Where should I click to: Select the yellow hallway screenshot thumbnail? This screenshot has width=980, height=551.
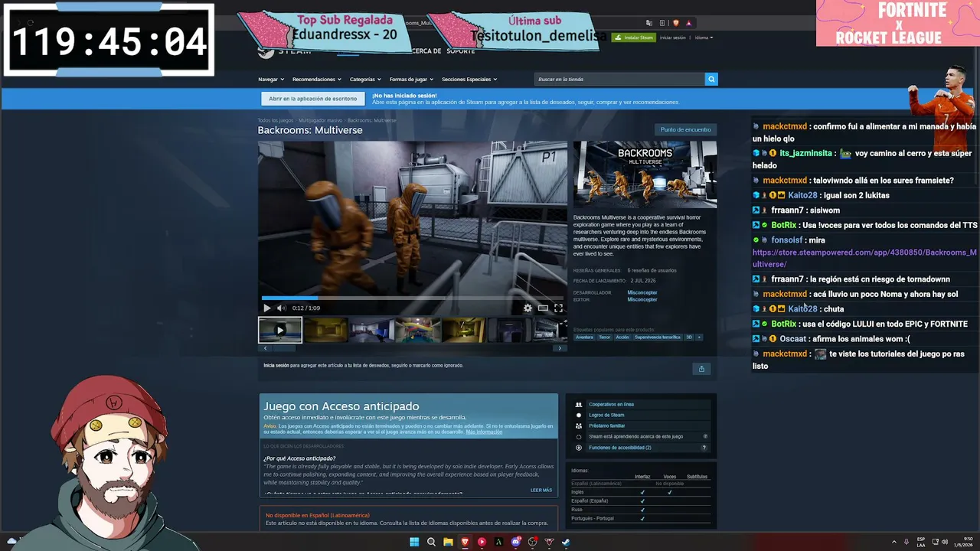click(325, 331)
